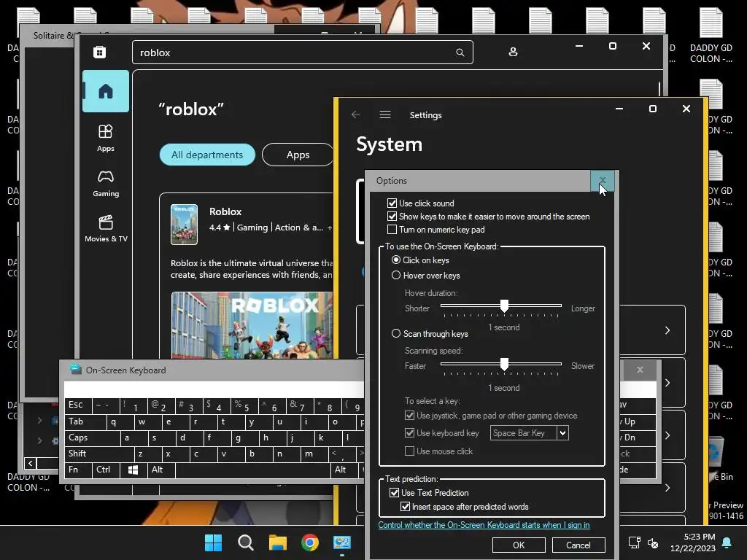
Task: Click taskbar clock showing 5:23 PM
Action: point(693,542)
